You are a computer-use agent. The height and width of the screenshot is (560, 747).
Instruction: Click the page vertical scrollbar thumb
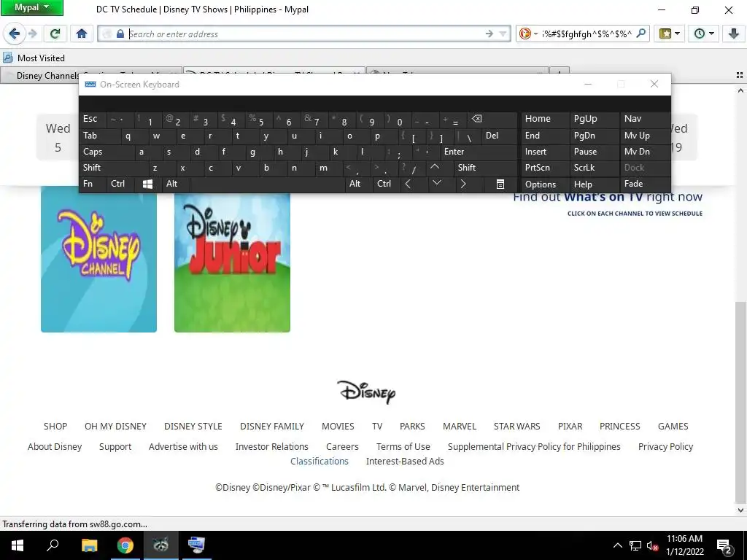click(740, 402)
